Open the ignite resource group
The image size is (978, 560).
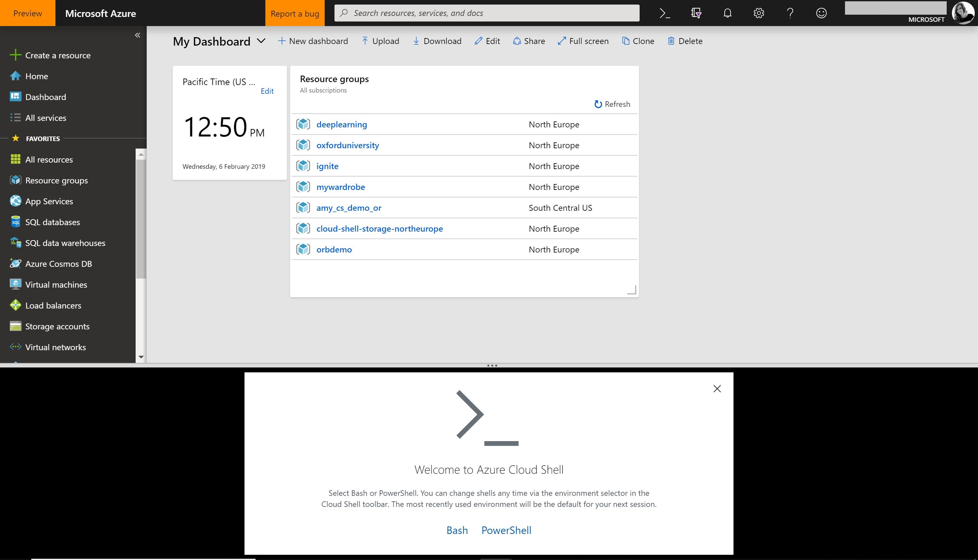pos(328,166)
